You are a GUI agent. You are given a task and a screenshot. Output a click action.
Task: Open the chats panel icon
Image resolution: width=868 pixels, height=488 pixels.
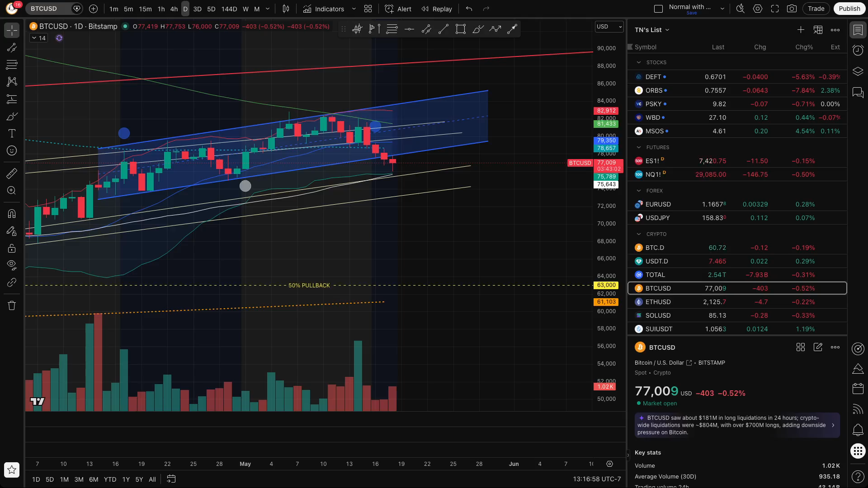coord(858,93)
